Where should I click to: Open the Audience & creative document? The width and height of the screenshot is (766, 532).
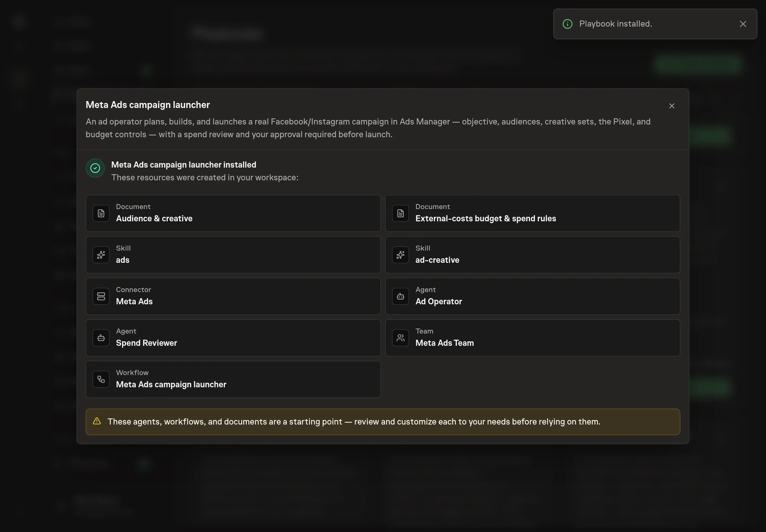154,218
